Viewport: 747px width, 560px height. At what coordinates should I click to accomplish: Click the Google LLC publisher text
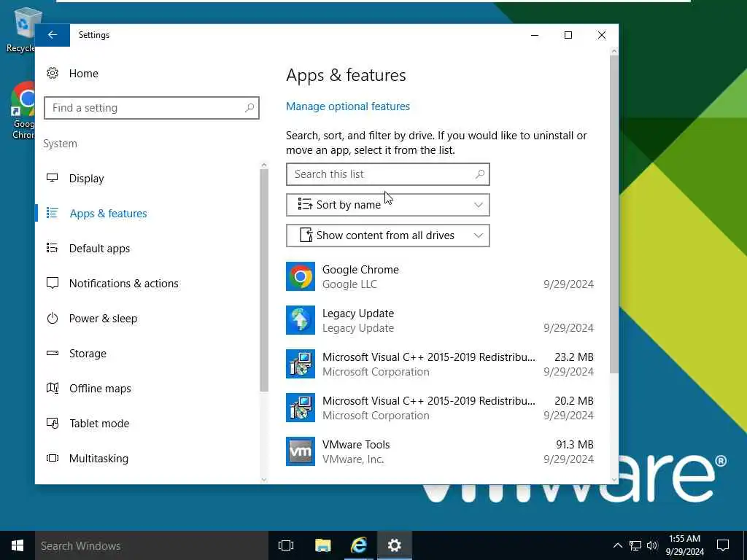click(349, 284)
